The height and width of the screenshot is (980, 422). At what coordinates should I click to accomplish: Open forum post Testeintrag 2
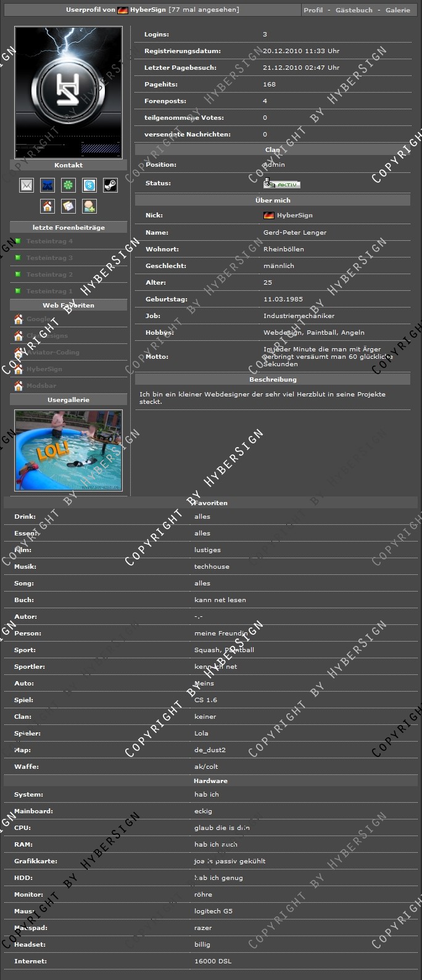pos(49,275)
